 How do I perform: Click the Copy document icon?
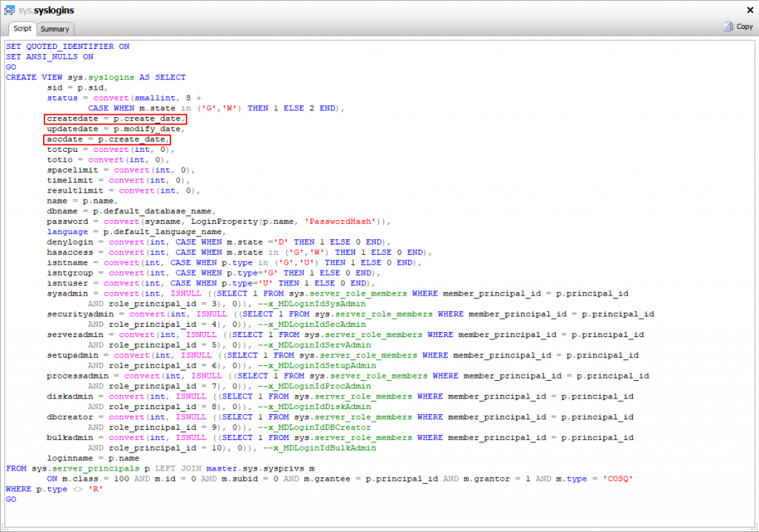(728, 27)
